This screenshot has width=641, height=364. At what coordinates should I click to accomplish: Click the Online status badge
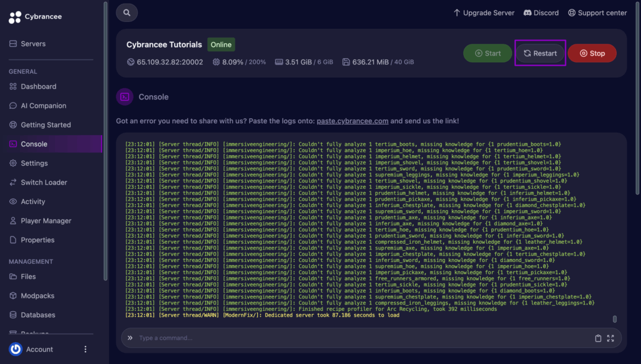point(221,45)
